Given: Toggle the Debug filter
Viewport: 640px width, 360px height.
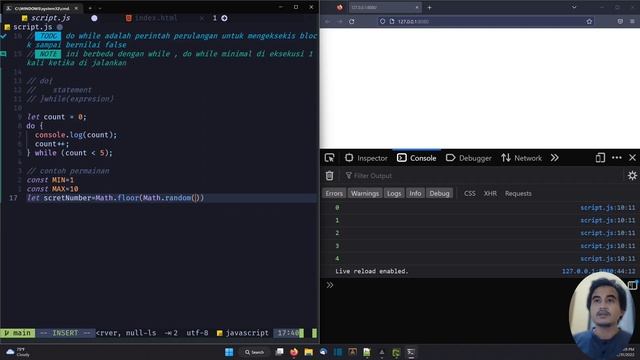Looking at the screenshot, I should pos(439,193).
